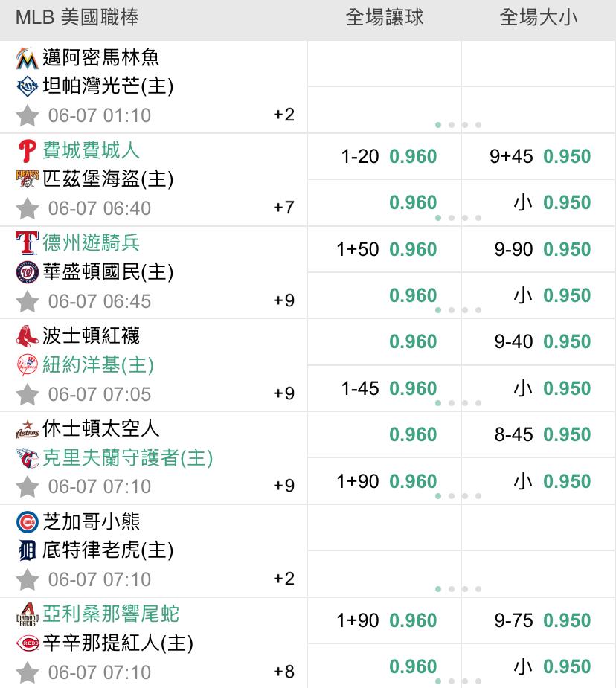The image size is (616, 688).
Task: Click the Boston Red Sox logo
Action: [x=28, y=336]
